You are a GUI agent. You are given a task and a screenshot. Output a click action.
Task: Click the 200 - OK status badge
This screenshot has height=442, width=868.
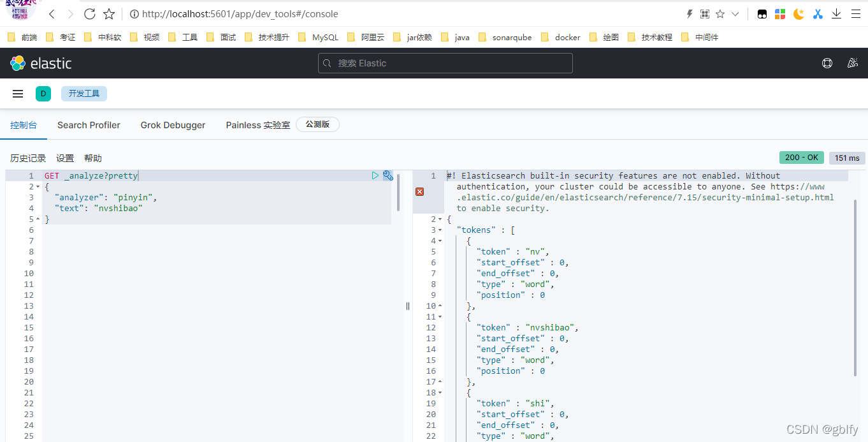point(802,158)
